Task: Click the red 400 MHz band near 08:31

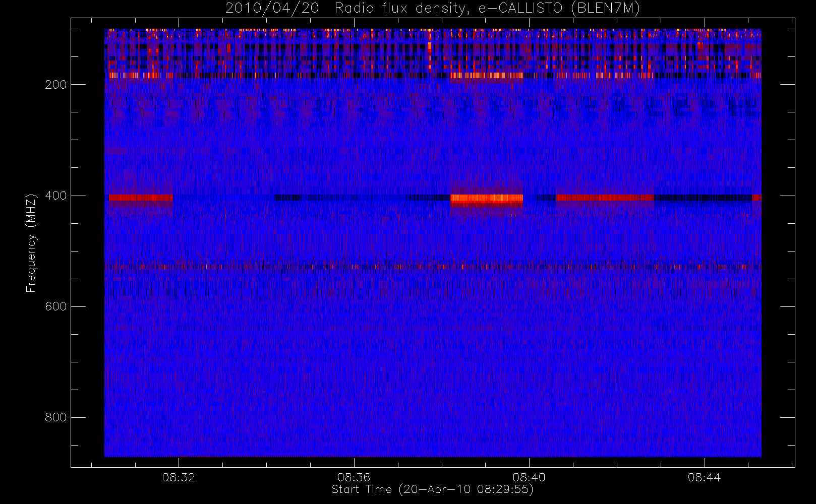Action: coord(141,198)
